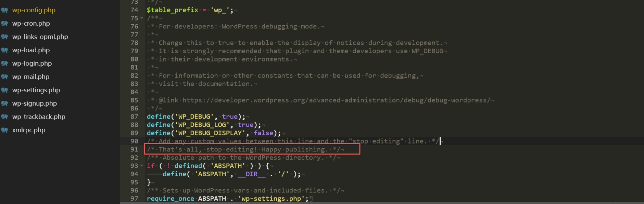Click the elephant icon next to wp-cron.php
Viewport: 644px width, 204px height.
pyautogui.click(x=4, y=24)
